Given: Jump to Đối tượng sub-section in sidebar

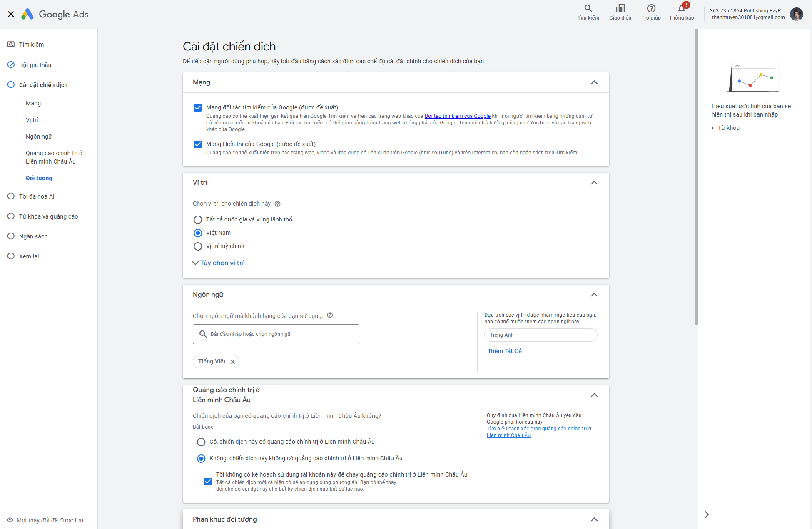Looking at the screenshot, I should coord(39,178).
